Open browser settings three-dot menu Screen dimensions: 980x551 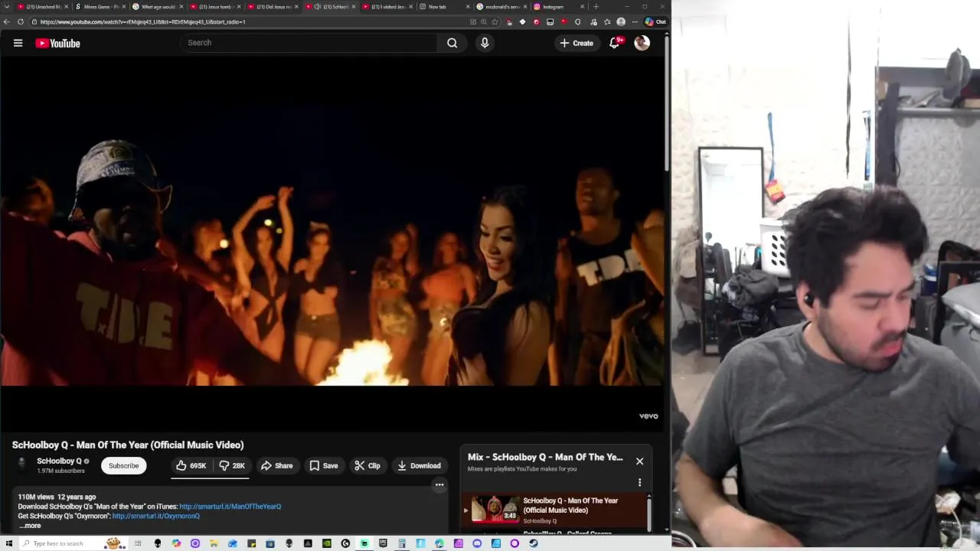tap(635, 21)
